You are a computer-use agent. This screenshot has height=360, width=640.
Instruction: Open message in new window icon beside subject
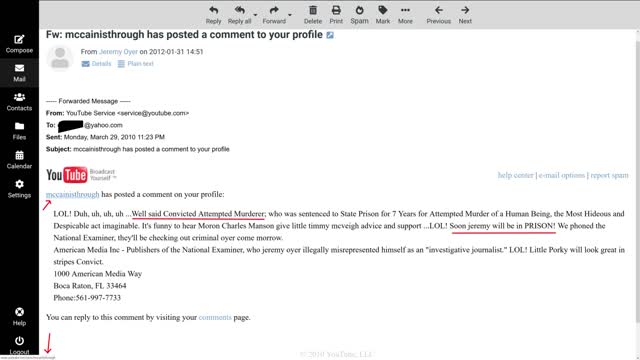330,35
